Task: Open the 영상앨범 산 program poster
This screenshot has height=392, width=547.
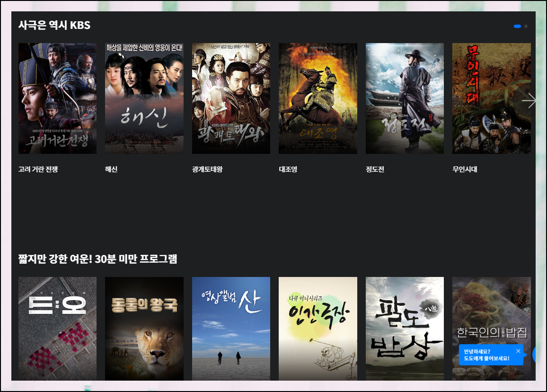Action: pos(231,329)
